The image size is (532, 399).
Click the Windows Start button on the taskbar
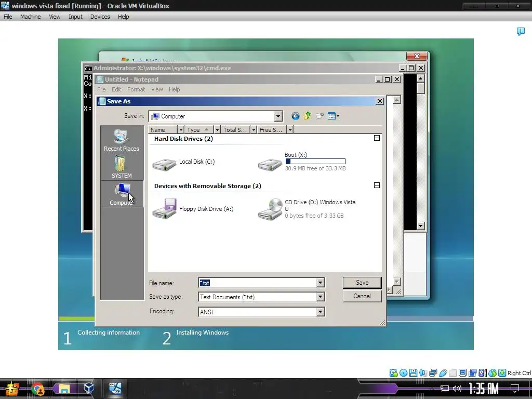click(x=12, y=389)
